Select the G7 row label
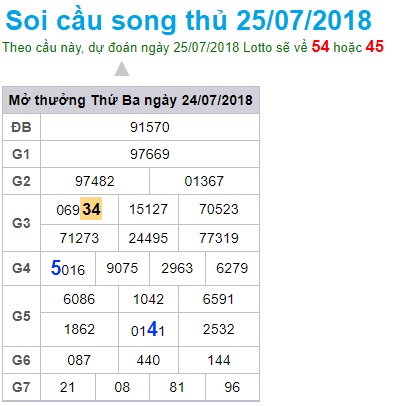Image resolution: width=408 pixels, height=406 pixels. pyautogui.click(x=21, y=387)
